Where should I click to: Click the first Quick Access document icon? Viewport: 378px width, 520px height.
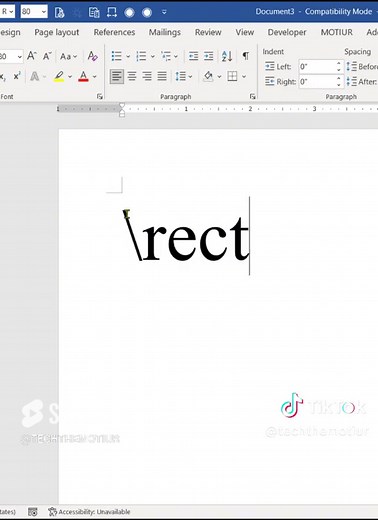(59, 12)
